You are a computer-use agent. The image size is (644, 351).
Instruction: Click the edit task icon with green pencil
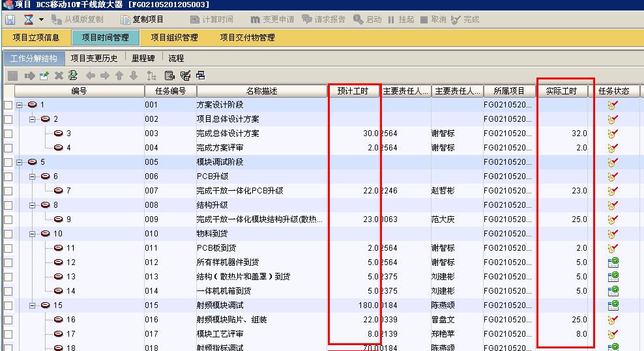tap(44, 76)
